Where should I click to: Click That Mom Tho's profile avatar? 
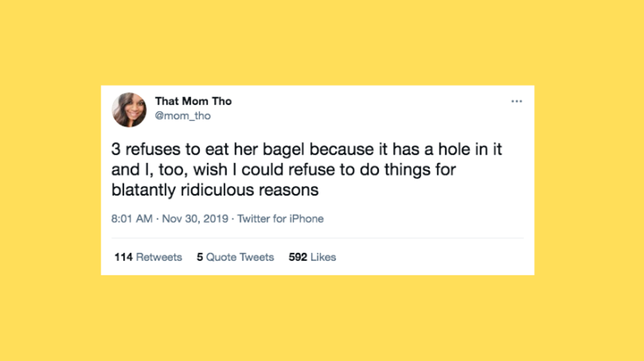coord(129,110)
